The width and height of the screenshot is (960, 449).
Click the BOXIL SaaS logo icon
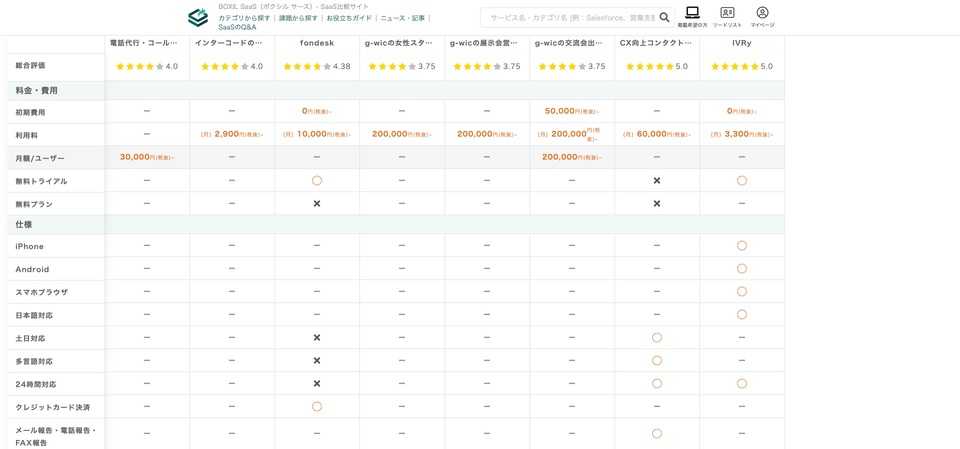click(x=198, y=17)
